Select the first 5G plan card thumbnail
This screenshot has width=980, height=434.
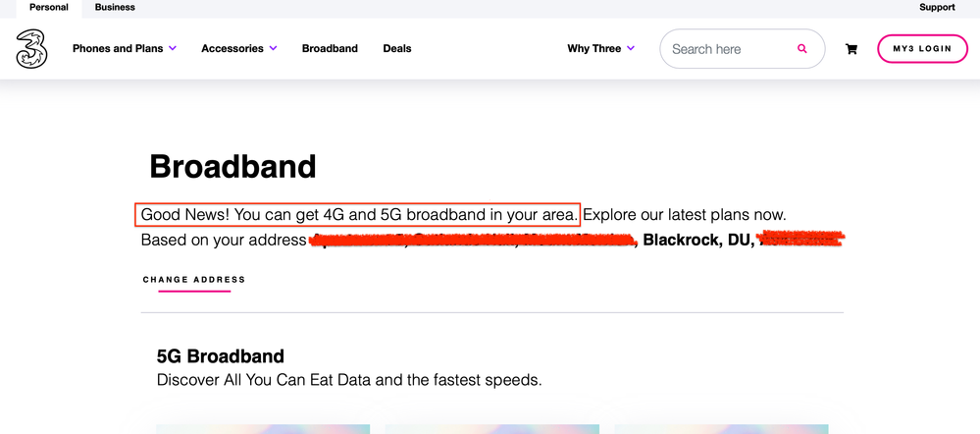pyautogui.click(x=263, y=429)
